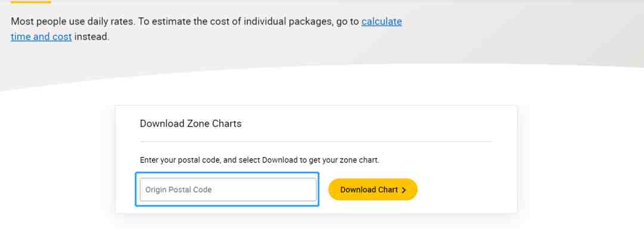Focus the Origin Postal Code field
Viewport: 644px width, 237px height.
point(228,189)
